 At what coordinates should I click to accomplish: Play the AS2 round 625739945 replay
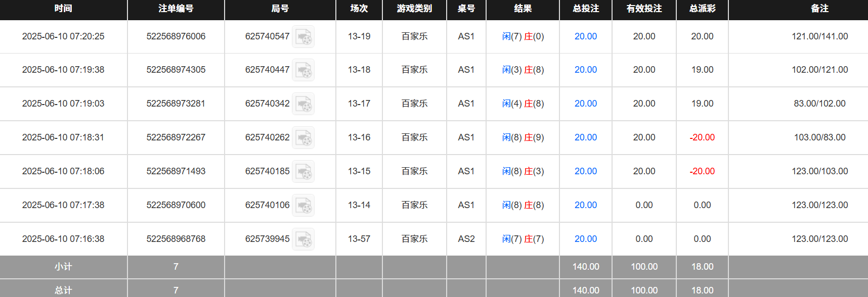tap(303, 239)
